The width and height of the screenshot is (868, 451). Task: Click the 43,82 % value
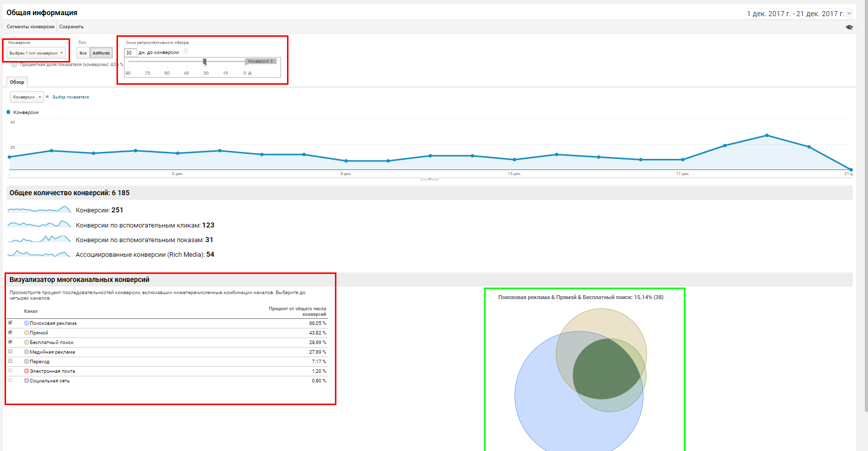pos(318,332)
